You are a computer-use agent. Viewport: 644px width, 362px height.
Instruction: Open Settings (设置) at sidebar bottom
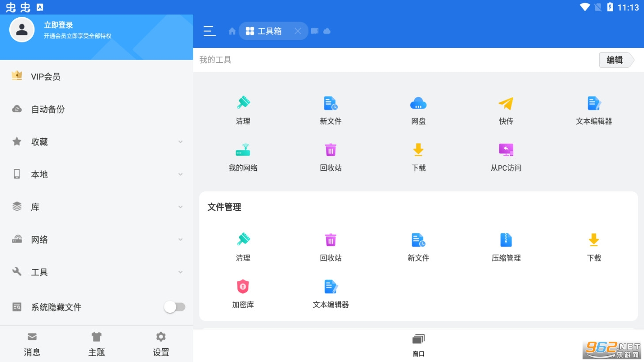pyautogui.click(x=161, y=344)
